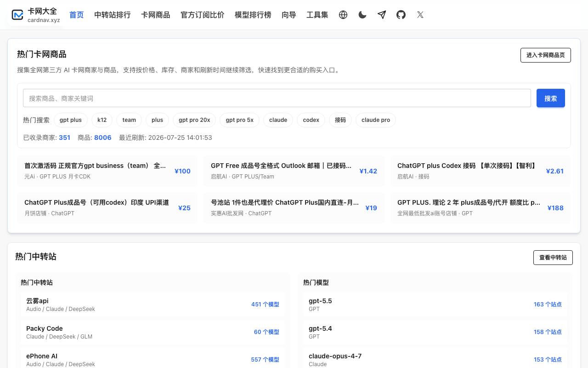The height and width of the screenshot is (368, 588).
Task: Open the 中转站排行 nav item
Action: coord(113,15)
